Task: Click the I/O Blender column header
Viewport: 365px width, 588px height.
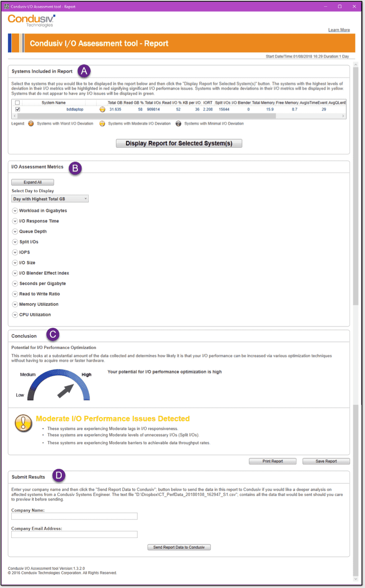Action: (x=241, y=103)
